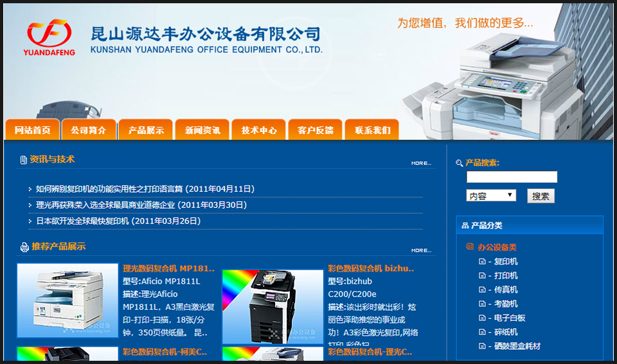Go to the 公司简介 navigation tab
The image size is (617, 364).
point(89,130)
